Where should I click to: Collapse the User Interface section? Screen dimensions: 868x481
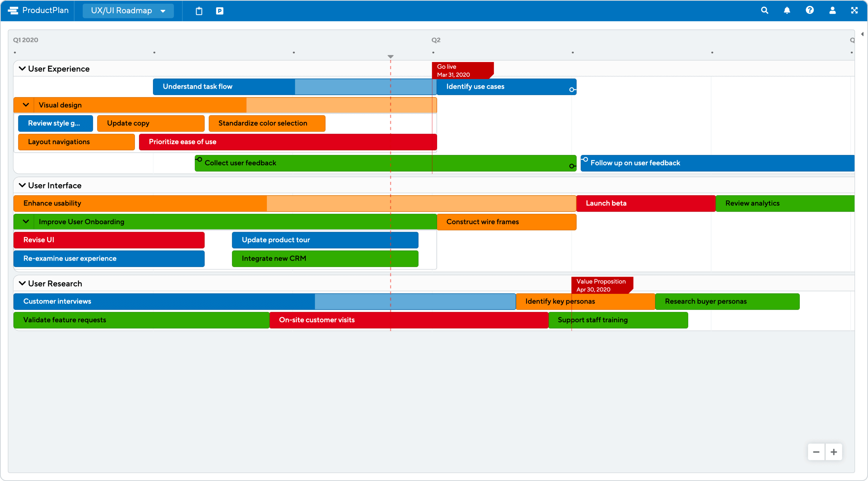[x=22, y=185]
